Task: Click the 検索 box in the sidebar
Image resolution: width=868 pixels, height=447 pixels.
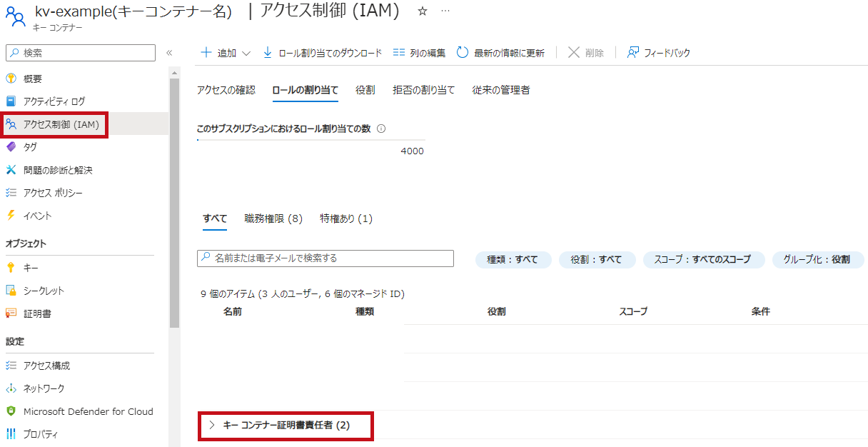Action: coord(80,53)
